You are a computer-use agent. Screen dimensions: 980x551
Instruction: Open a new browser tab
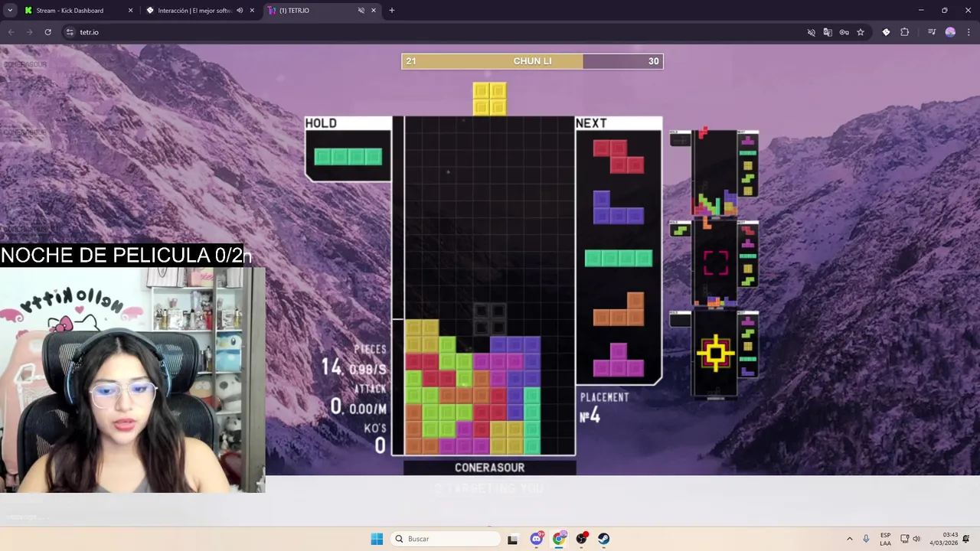coord(392,11)
